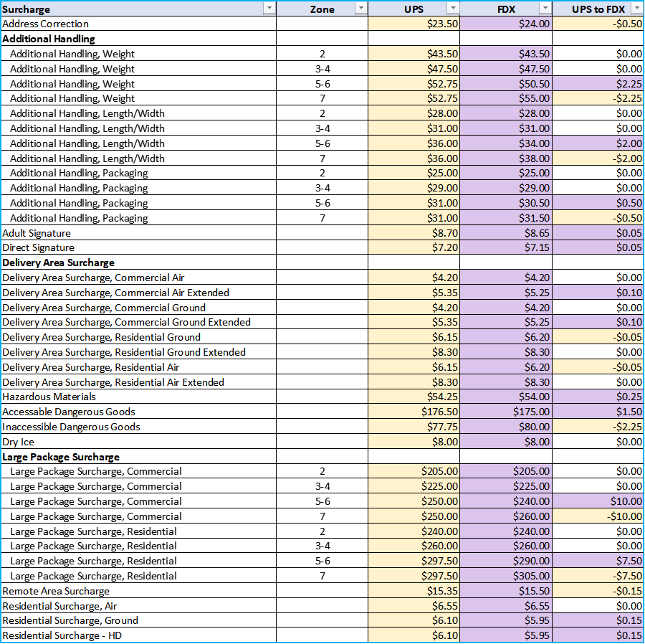The width and height of the screenshot is (645, 644).
Task: Select the UPS header cell
Action: [x=414, y=9]
